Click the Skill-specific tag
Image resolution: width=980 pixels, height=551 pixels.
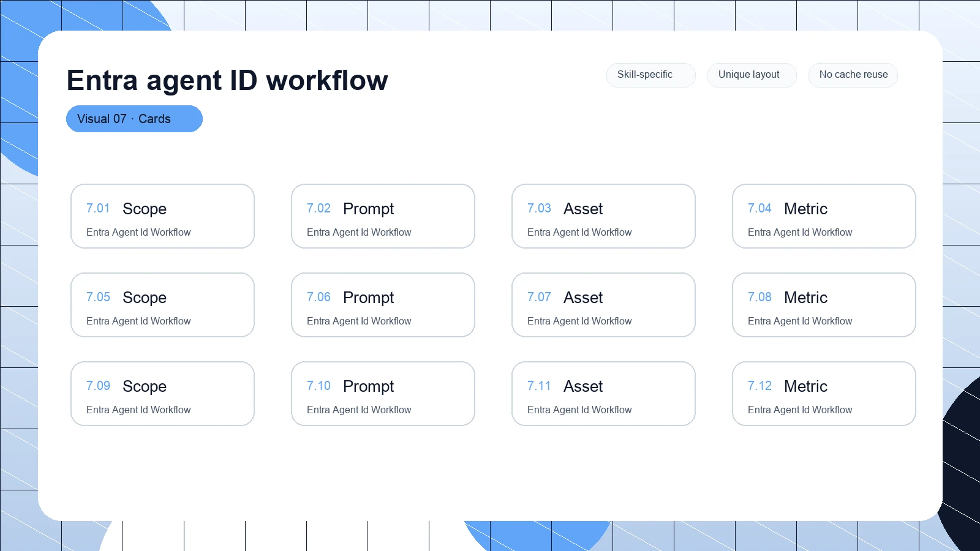pyautogui.click(x=651, y=75)
